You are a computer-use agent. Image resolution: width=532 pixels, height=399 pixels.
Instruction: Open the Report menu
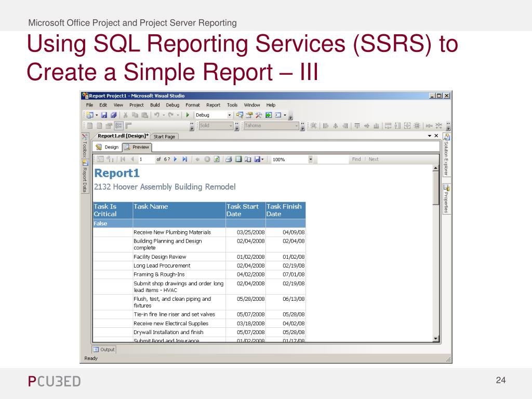click(x=213, y=105)
